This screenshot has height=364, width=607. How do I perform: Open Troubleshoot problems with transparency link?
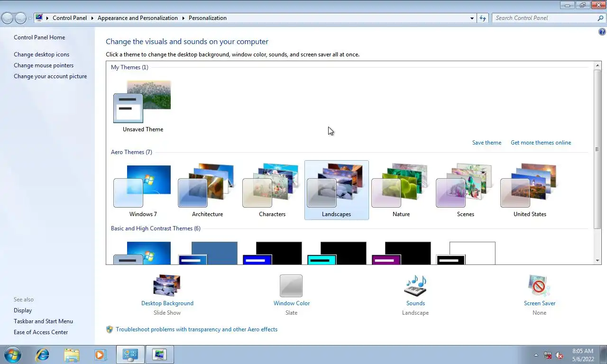197,329
